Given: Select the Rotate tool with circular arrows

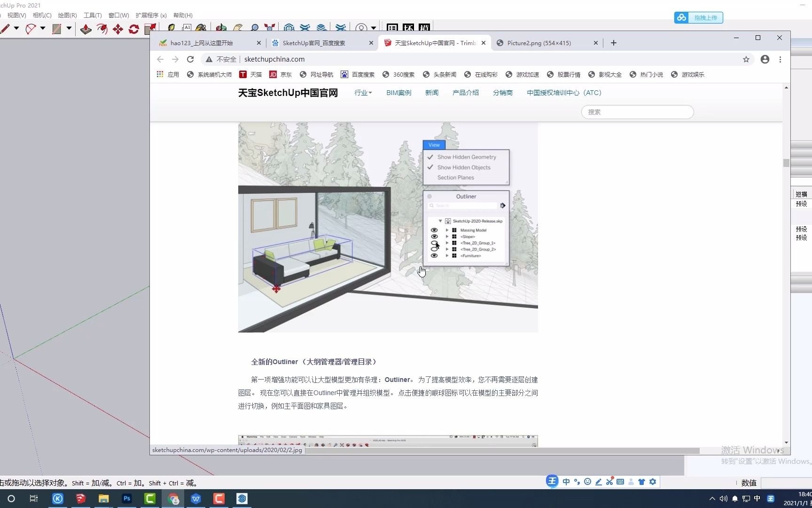Looking at the screenshot, I should [134, 29].
